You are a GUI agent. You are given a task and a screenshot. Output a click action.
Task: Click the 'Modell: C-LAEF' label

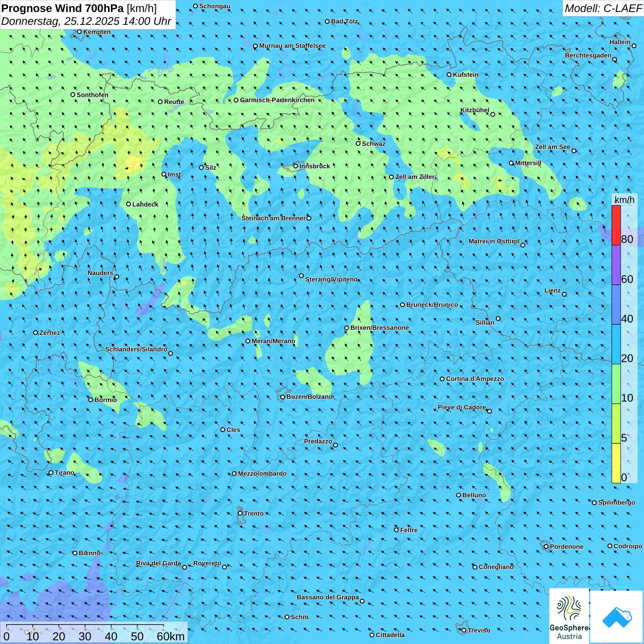tap(603, 8)
